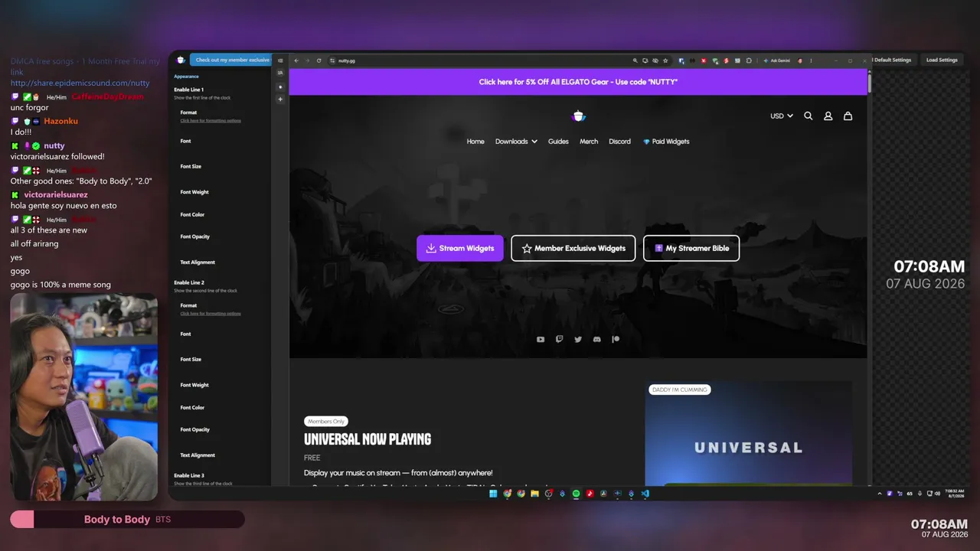
Task: Open the Patreon social icon
Action: point(616,340)
